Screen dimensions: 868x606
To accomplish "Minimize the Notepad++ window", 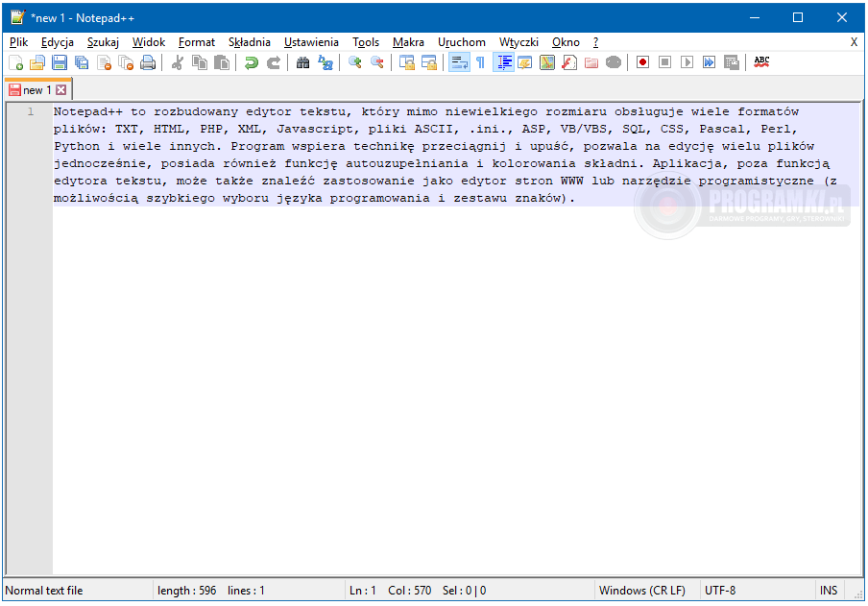I will point(754,17).
